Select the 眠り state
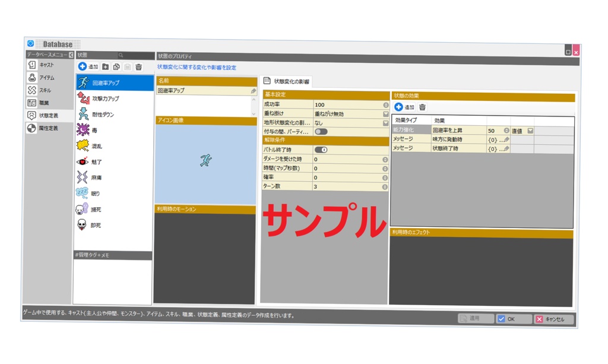Image resolution: width=608 pixels, height=364 pixels. coord(114,194)
